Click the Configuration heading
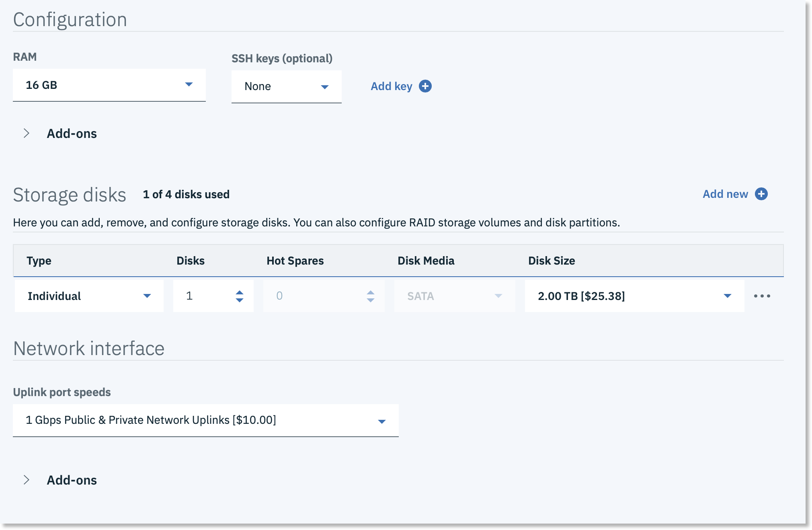 tap(70, 20)
